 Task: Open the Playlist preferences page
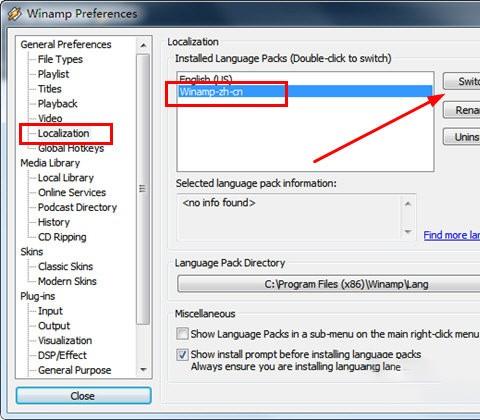coord(53,74)
